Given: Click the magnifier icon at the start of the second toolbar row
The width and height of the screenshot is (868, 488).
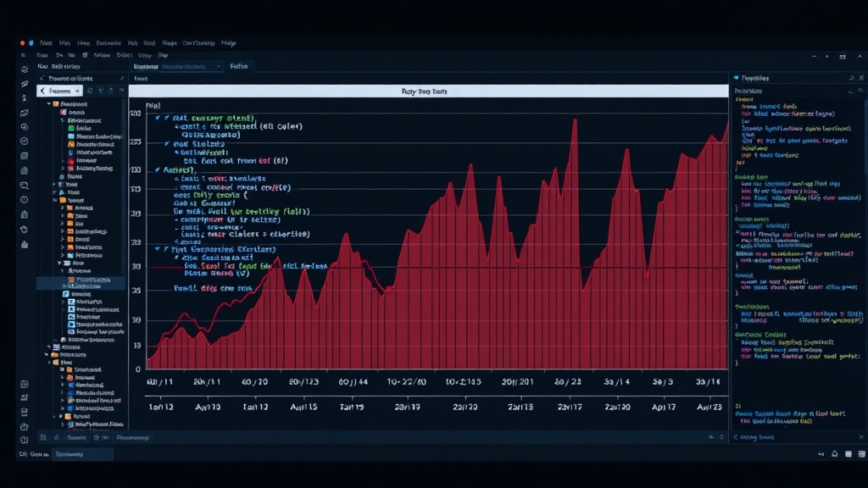Looking at the screenshot, I should pyautogui.click(x=23, y=55).
